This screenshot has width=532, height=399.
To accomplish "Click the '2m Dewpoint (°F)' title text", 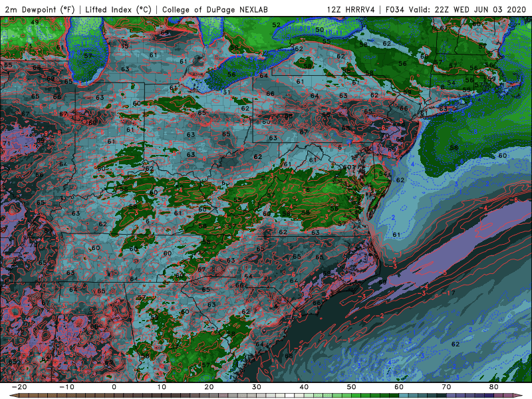I will [40, 10].
